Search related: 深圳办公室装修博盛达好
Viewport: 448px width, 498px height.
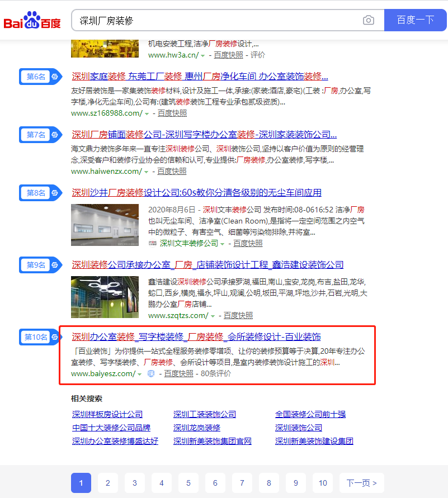click(x=115, y=441)
